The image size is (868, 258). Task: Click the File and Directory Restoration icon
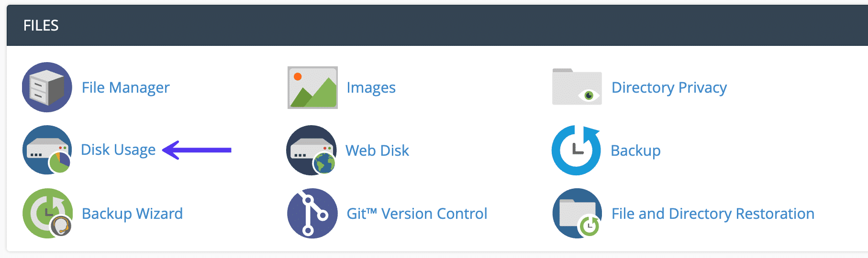pos(577,213)
